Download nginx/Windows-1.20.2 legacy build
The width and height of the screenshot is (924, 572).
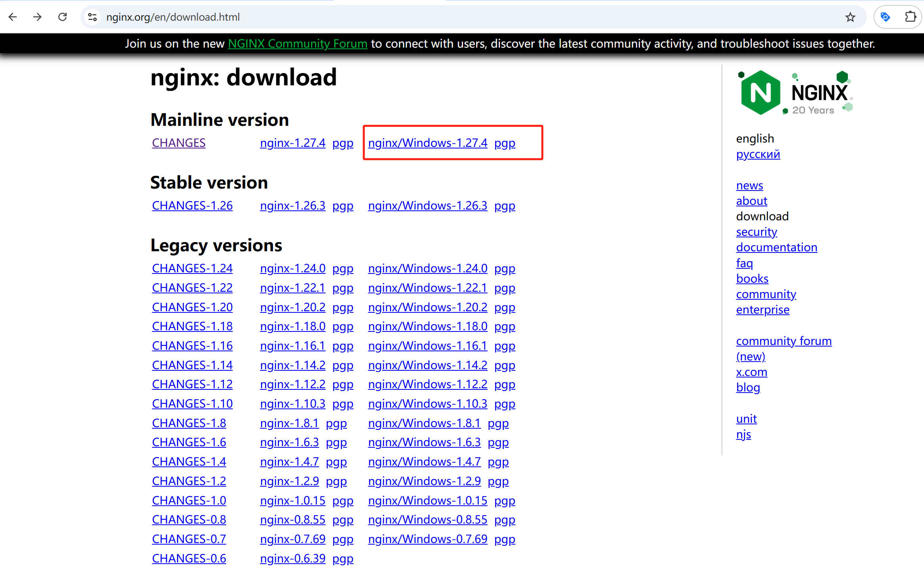point(427,307)
